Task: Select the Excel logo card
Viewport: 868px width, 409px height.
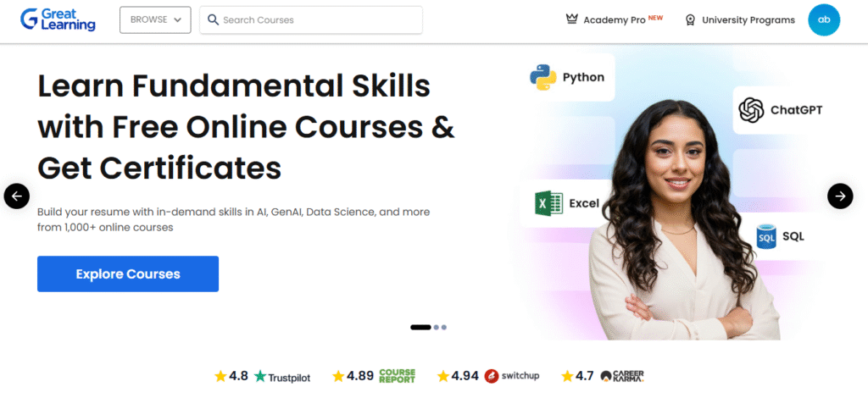Action: [x=567, y=203]
